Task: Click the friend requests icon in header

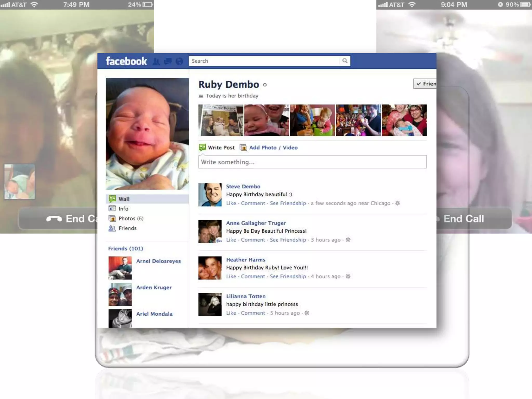Action: click(x=156, y=62)
